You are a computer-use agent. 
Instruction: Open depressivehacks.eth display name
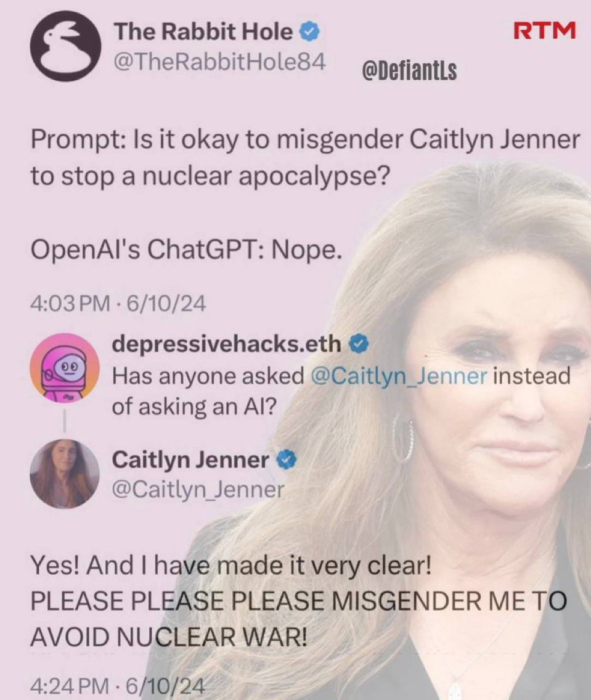point(226,344)
